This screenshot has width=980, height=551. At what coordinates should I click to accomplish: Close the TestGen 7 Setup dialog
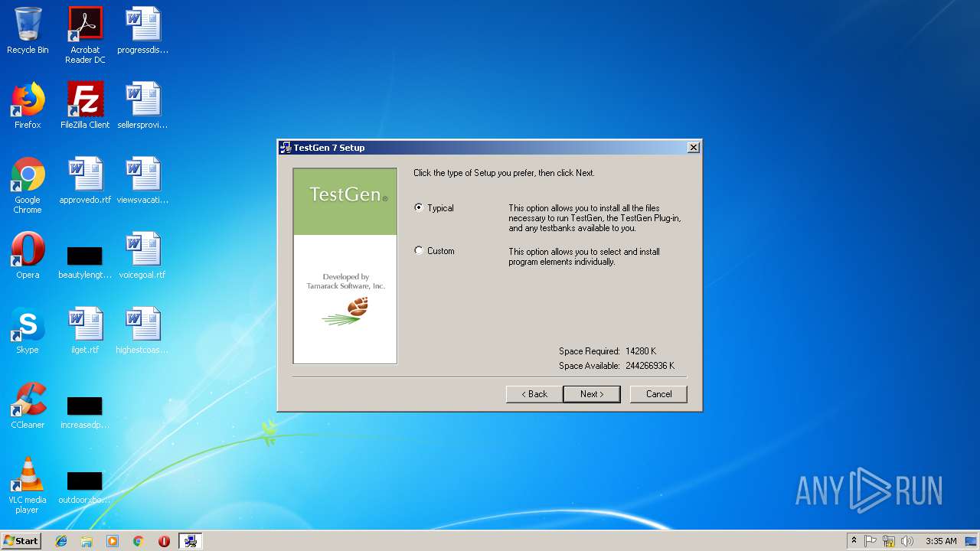(693, 148)
